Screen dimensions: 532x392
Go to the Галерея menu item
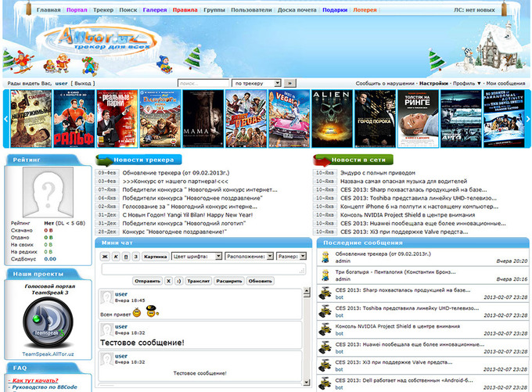point(154,10)
